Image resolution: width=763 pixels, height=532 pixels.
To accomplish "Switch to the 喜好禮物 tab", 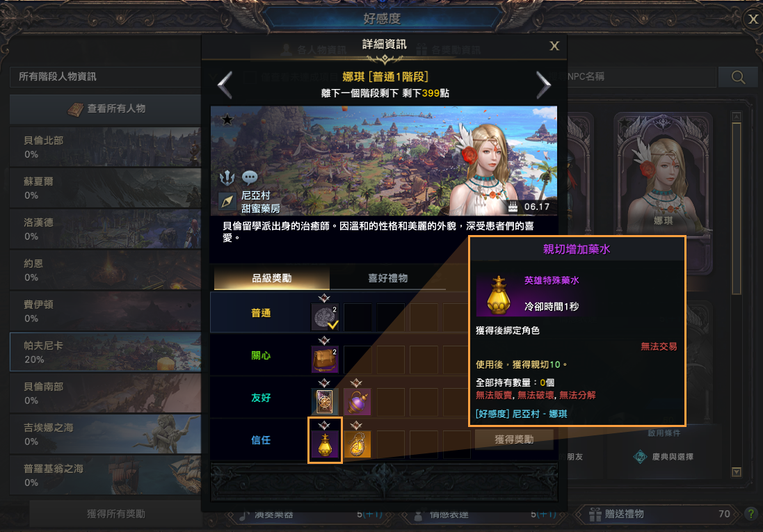I will [387, 278].
